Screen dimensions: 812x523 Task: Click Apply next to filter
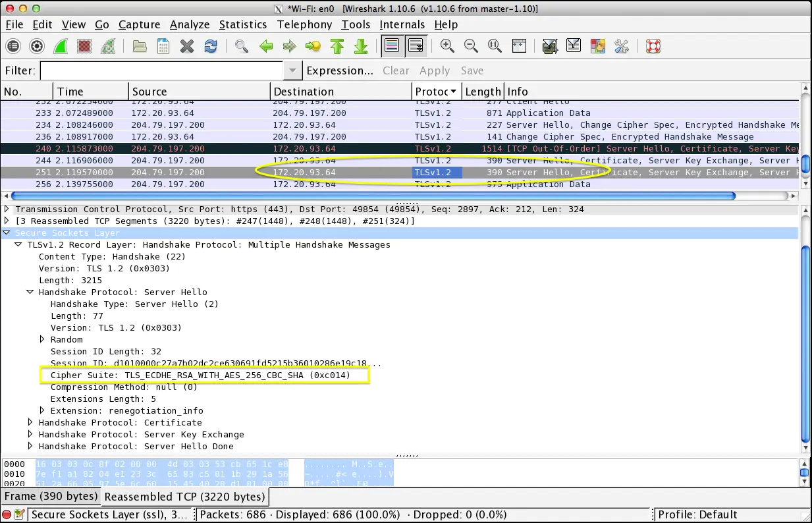click(435, 70)
